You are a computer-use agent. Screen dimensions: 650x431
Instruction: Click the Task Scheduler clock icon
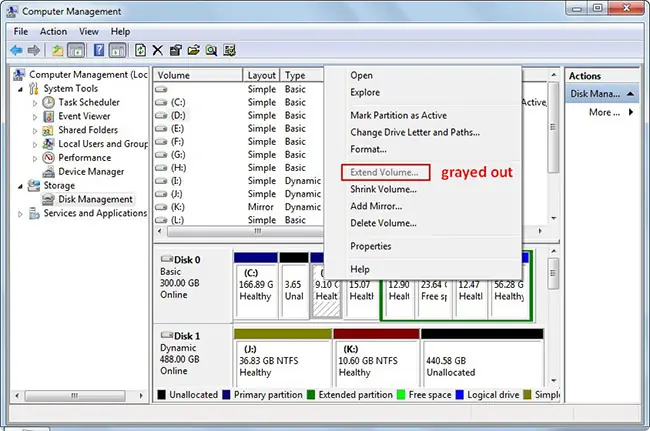(x=49, y=102)
